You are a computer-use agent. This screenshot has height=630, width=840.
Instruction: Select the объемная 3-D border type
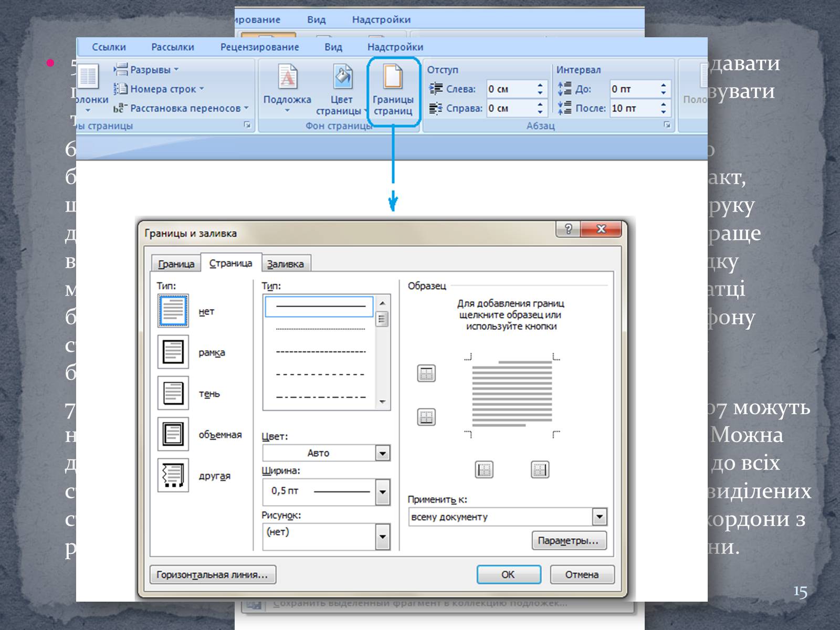coord(173,434)
